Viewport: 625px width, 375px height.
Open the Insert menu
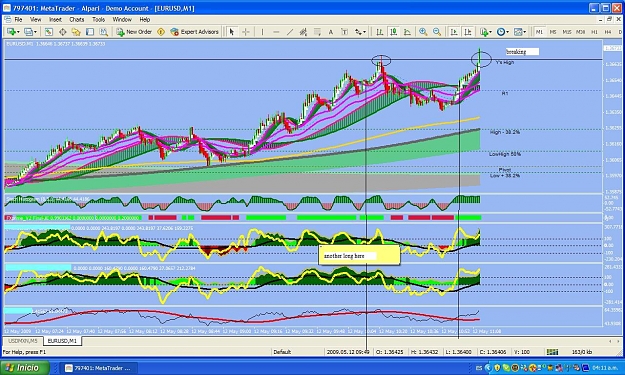click(55, 20)
